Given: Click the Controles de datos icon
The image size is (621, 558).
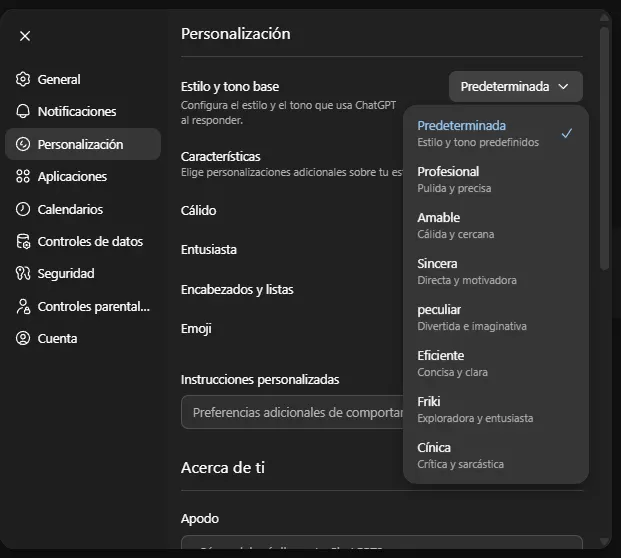Looking at the screenshot, I should [23, 241].
